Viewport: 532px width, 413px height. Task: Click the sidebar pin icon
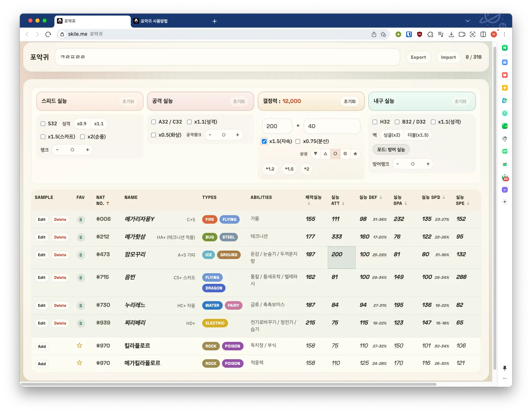(x=505, y=368)
